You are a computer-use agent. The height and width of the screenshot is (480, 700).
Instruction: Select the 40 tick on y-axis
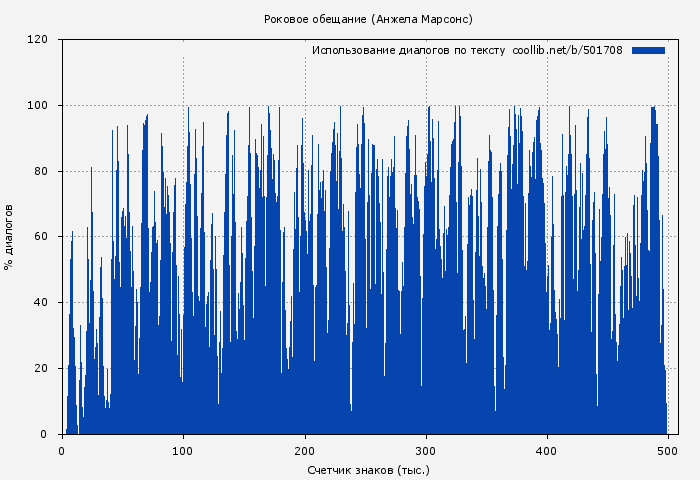coord(41,303)
